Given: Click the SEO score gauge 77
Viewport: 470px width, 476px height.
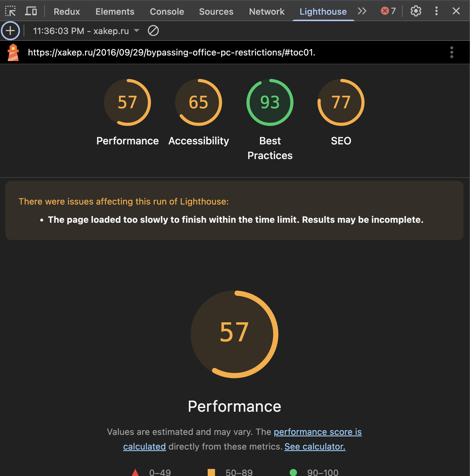Looking at the screenshot, I should coord(341,102).
